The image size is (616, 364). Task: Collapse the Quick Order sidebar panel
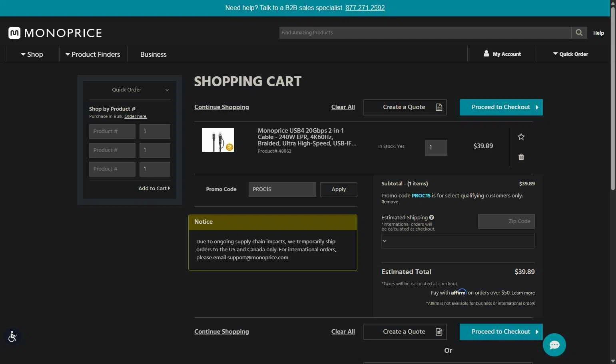pos(167,90)
